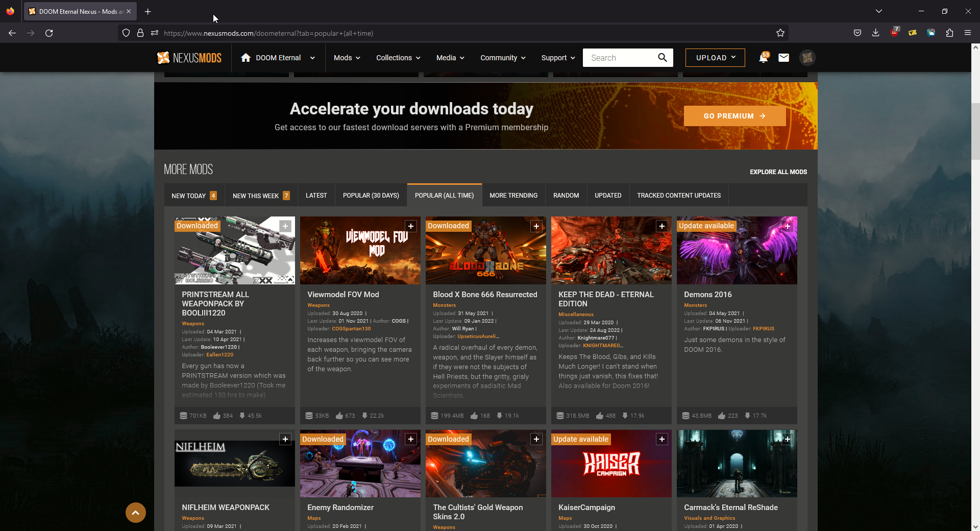Screen dimensions: 980x531
Task: Expand the Mods menu
Action: [347, 58]
